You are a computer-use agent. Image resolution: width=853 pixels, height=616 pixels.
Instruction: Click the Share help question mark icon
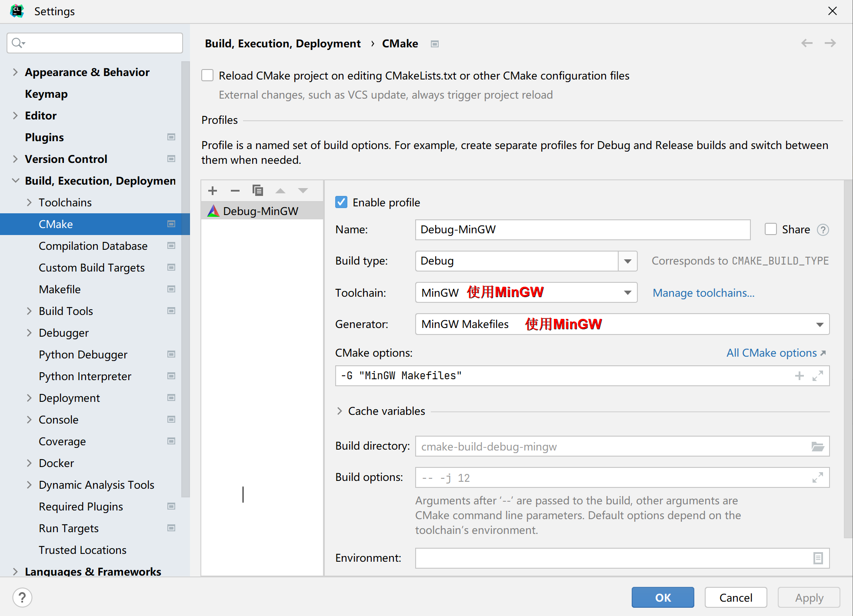tap(823, 230)
